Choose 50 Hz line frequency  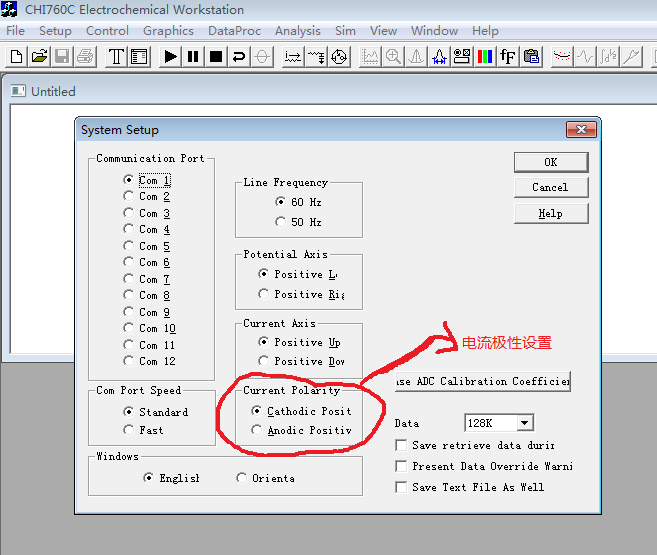point(298,222)
